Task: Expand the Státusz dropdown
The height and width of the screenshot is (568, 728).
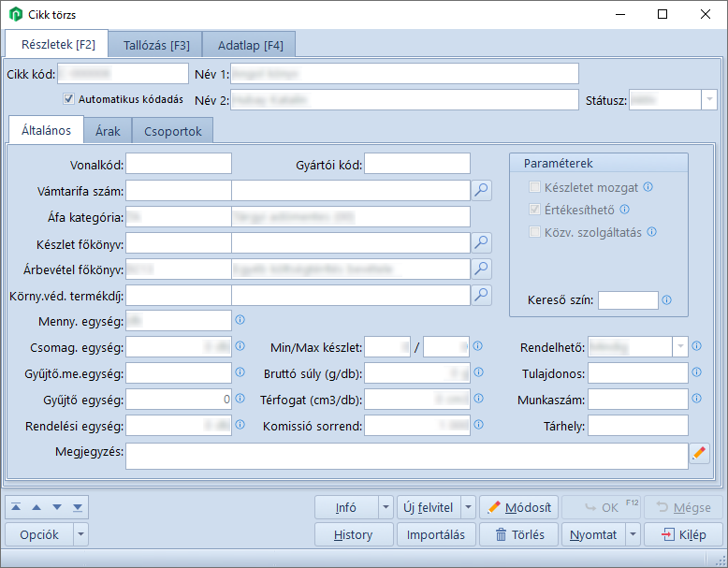Action: [708, 100]
